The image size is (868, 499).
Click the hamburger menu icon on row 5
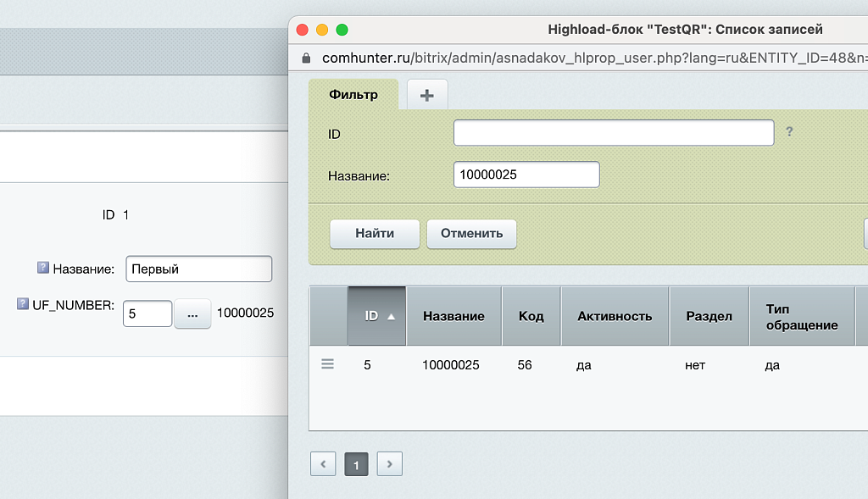click(x=327, y=363)
